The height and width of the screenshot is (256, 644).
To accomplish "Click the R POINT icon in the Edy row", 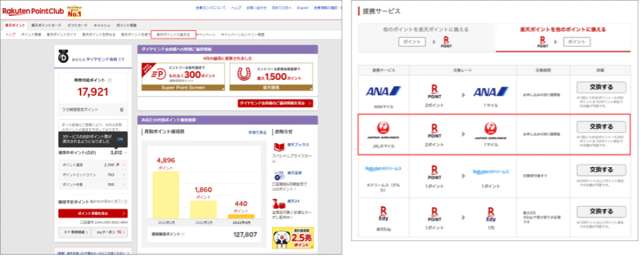I will click(x=434, y=214).
